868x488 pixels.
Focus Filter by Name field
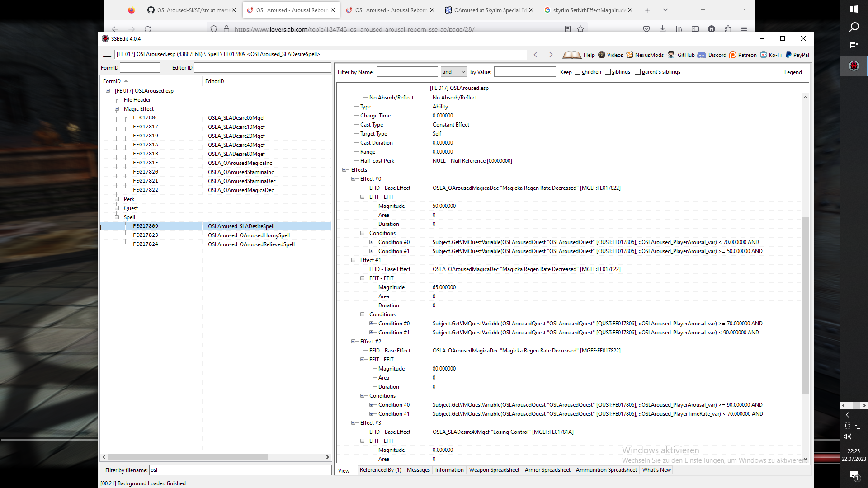click(407, 72)
